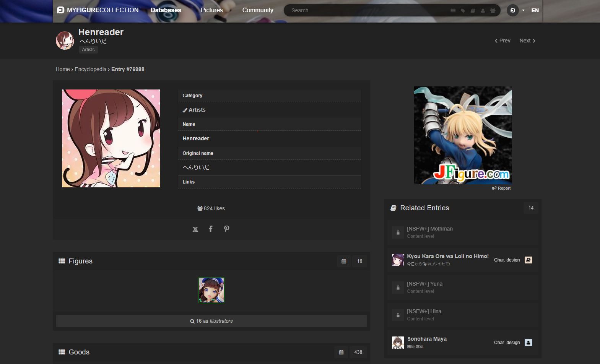Screen dimensions: 600x364
Task: Click the Artists category link with brush icon
Action: 194,110
